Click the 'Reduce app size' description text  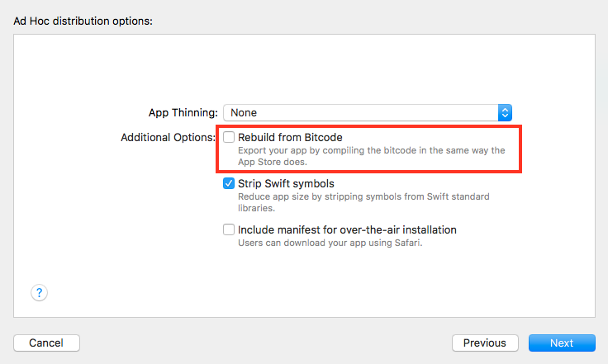point(363,203)
